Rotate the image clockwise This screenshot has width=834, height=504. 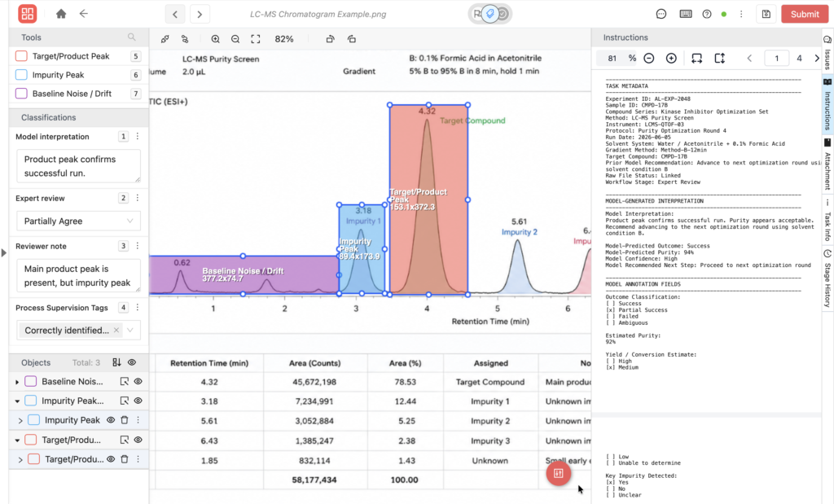point(331,39)
